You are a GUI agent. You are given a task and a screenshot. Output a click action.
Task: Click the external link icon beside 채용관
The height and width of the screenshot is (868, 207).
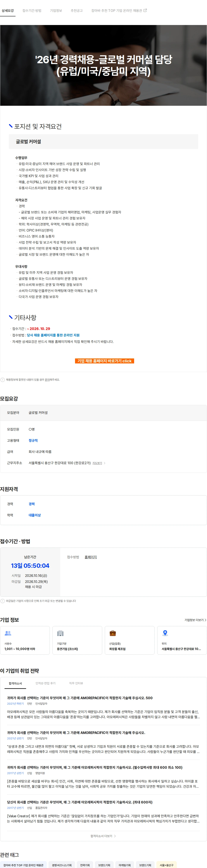tap(145, 10)
